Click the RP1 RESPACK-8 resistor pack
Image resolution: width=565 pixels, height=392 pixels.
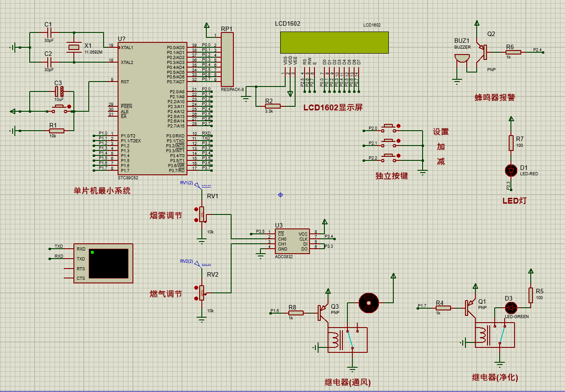[x=227, y=59]
